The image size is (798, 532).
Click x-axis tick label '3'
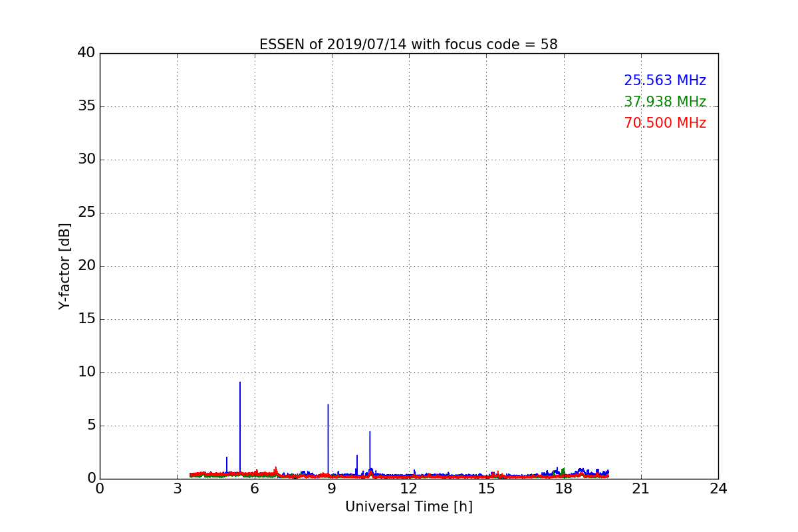coord(177,489)
